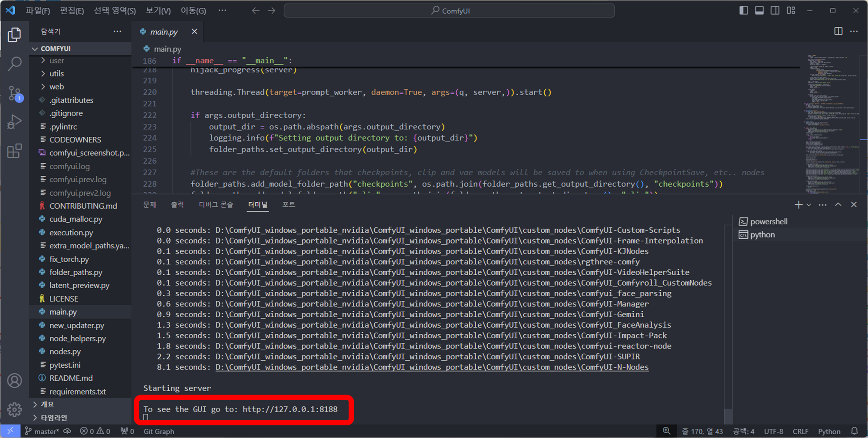Expand the 타임라인 timeline section

tap(80, 418)
